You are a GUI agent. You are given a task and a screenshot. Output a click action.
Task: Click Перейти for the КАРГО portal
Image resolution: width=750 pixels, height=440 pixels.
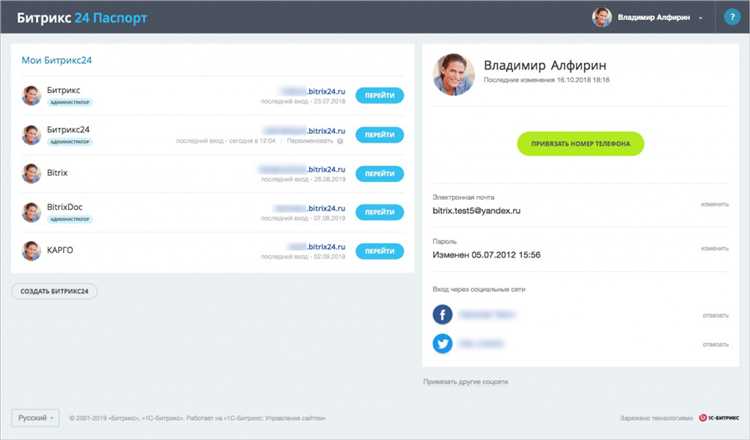[x=379, y=251]
